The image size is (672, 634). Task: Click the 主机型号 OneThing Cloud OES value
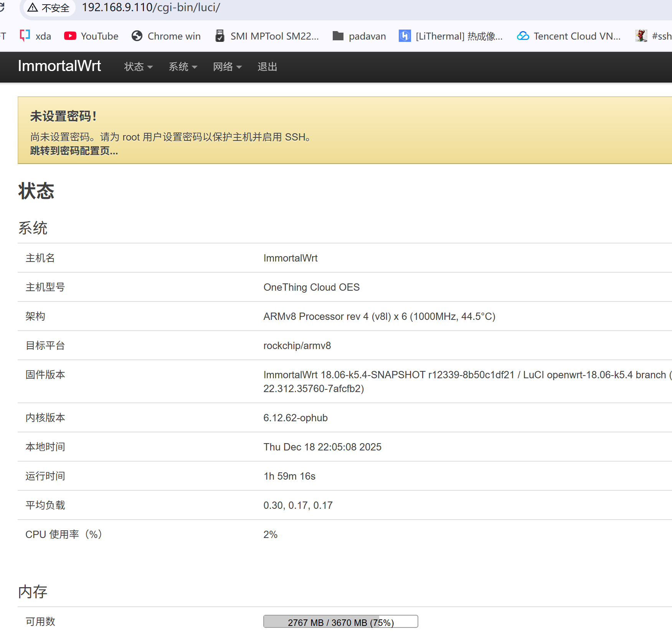(x=311, y=287)
